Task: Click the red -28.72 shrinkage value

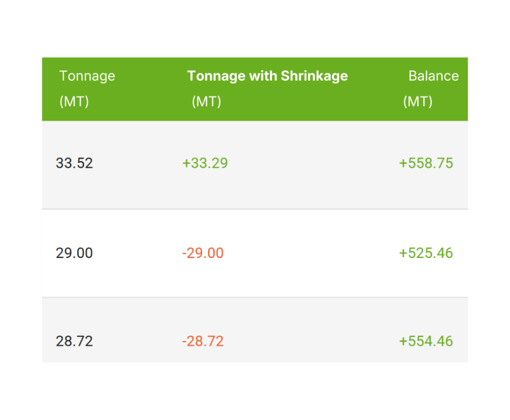Action: pos(203,341)
